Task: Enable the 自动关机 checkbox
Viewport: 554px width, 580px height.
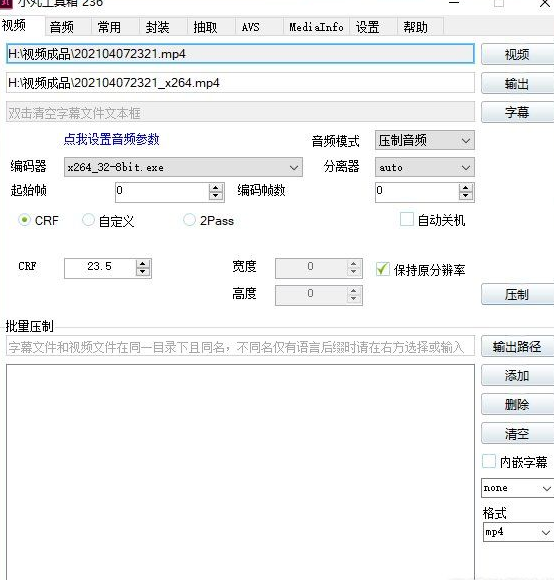Action: coord(406,219)
